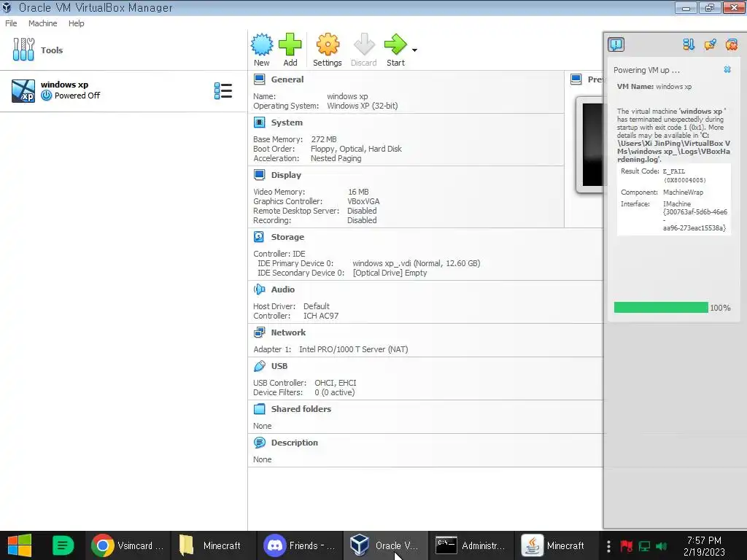
Task: Open the Shared folders heading link
Action: click(x=301, y=409)
